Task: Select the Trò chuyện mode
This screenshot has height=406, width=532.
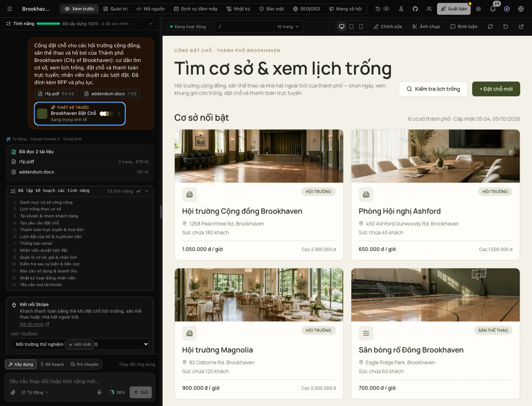Action: (84, 364)
